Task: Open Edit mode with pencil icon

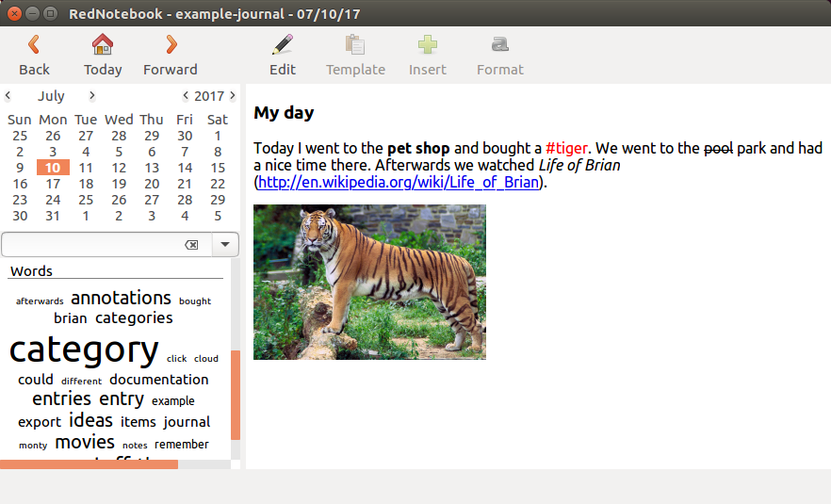Action: pyautogui.click(x=282, y=44)
